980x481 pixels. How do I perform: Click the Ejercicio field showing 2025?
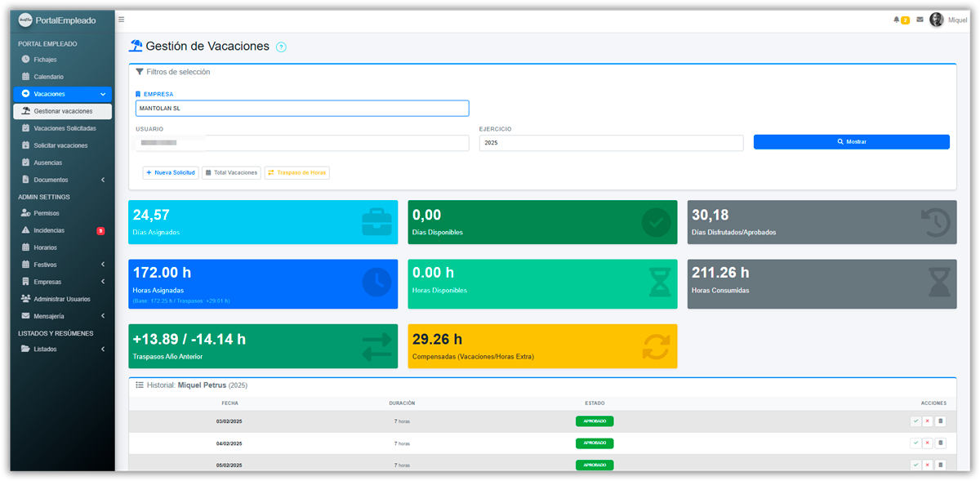[611, 143]
